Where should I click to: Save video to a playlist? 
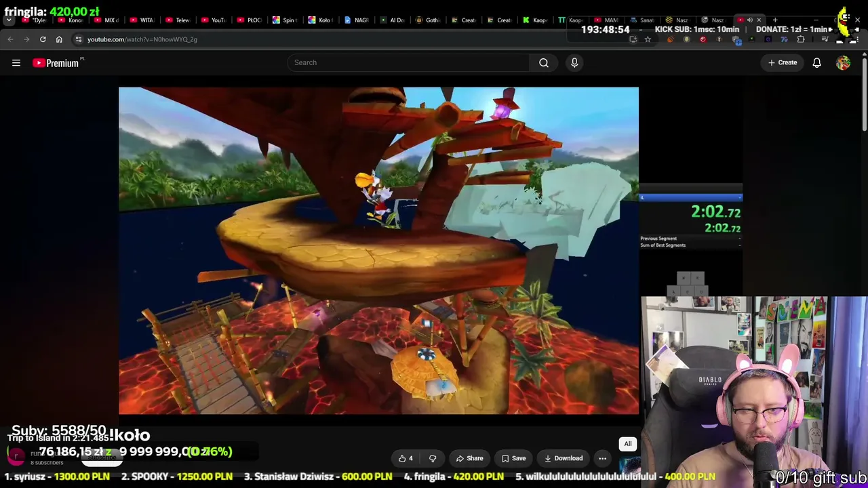pos(513,459)
